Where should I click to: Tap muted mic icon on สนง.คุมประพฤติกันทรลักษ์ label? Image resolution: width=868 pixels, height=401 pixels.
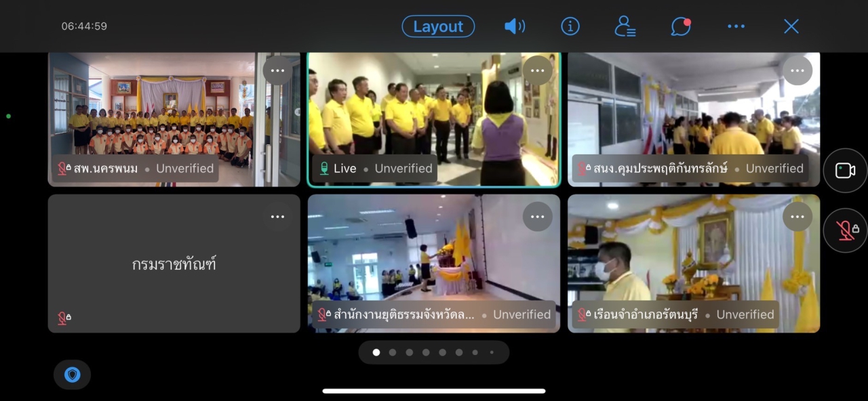click(583, 169)
